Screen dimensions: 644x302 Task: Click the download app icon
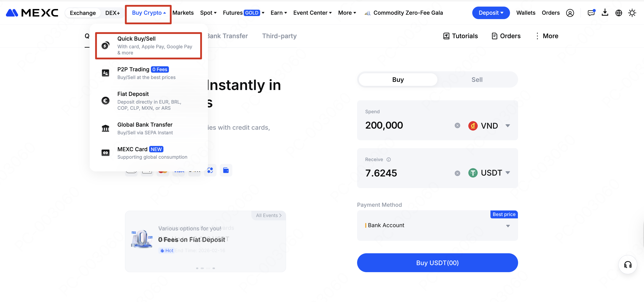(605, 12)
